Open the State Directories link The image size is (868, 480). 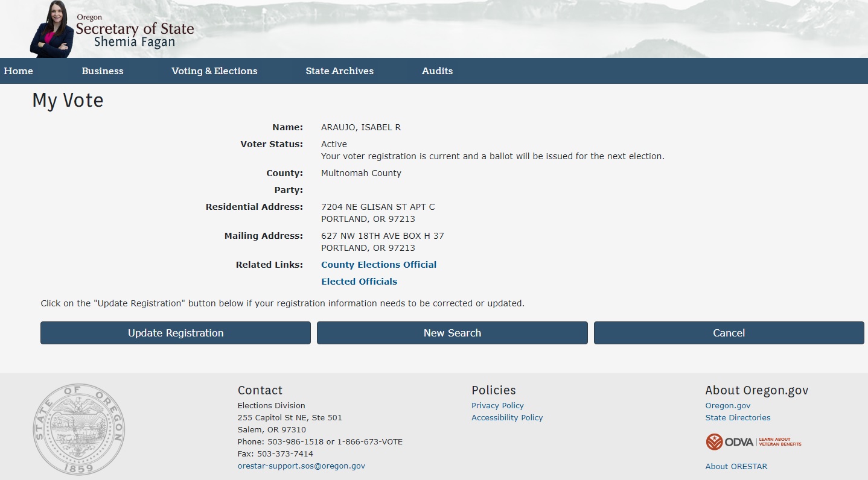click(738, 418)
